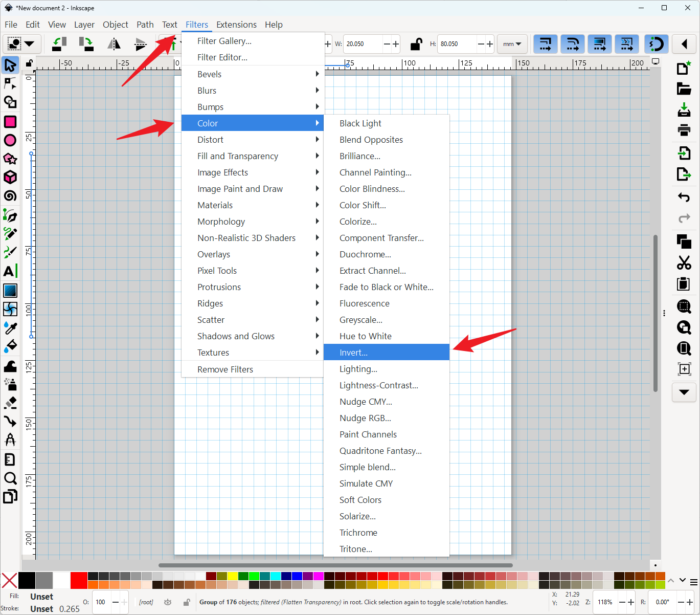Toggle move patterns with object
Screen dimensions: 700x615
pos(627,44)
